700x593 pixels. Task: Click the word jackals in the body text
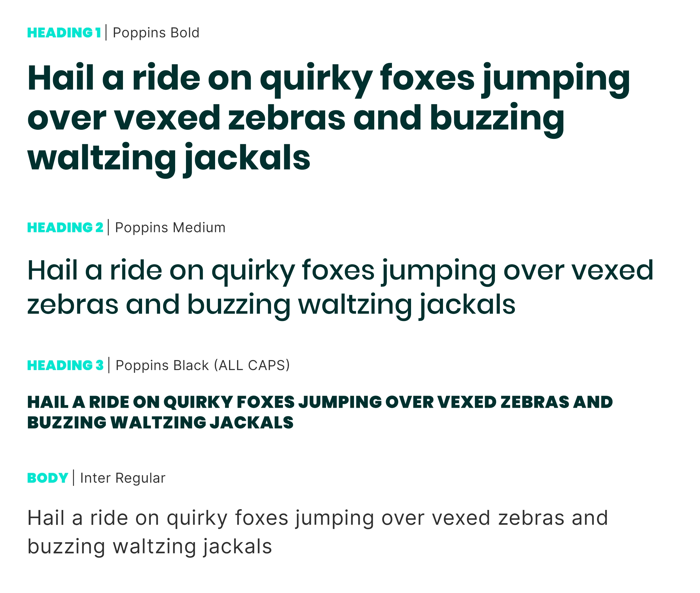coord(238,547)
